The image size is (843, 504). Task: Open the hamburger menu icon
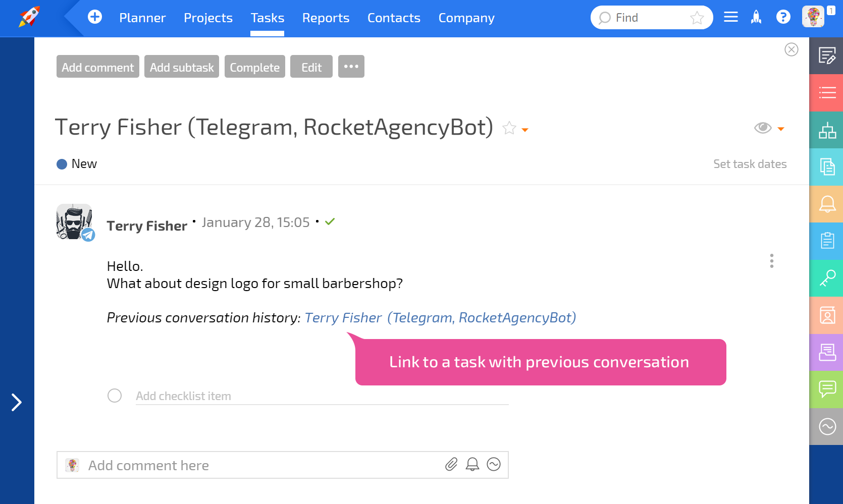click(730, 17)
